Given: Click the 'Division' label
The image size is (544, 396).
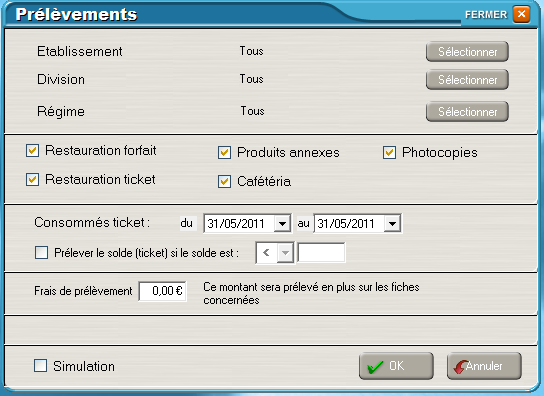Looking at the screenshot, I should point(61,79).
